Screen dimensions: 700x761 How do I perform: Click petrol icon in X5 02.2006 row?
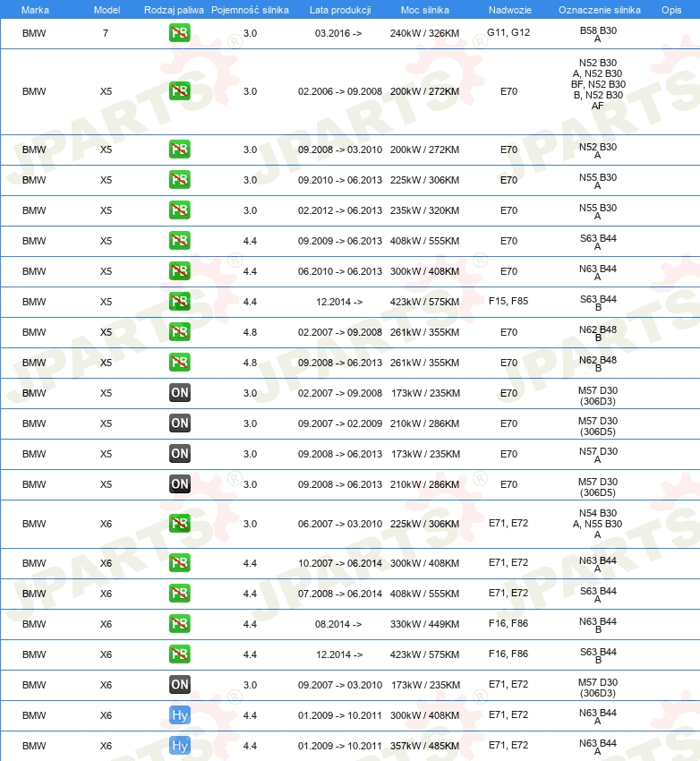click(180, 91)
